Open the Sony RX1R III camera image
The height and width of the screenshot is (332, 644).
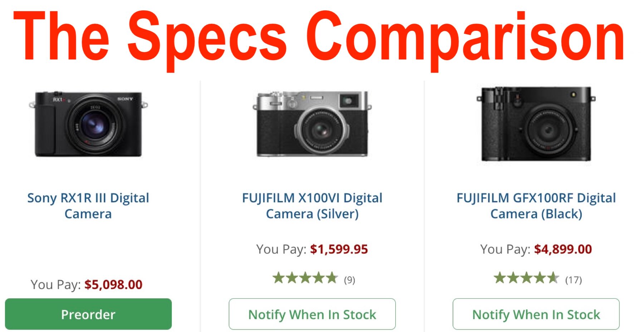(88, 124)
